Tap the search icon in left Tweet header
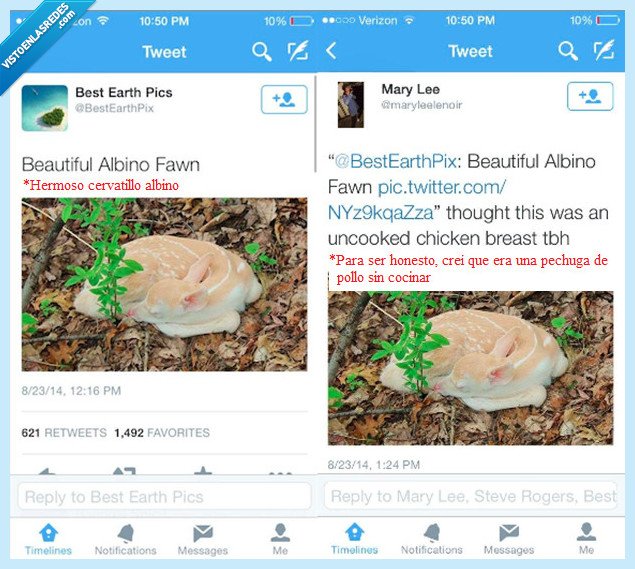The image size is (635, 569). (262, 52)
